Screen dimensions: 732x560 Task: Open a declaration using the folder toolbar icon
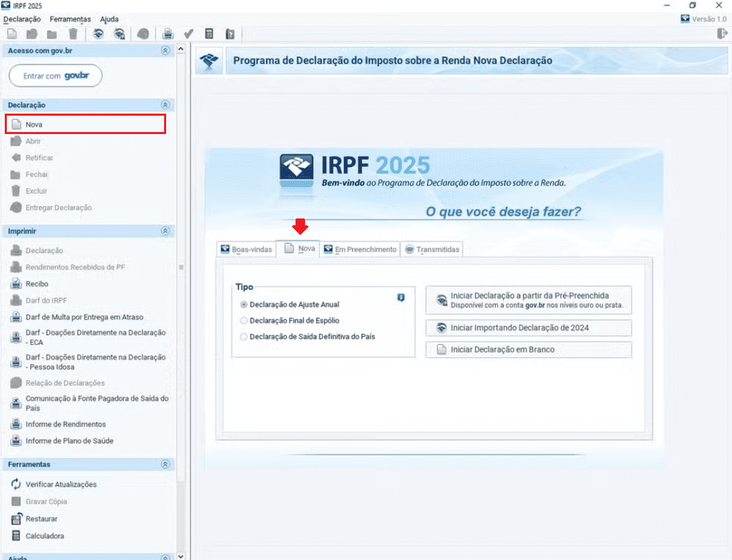point(31,34)
